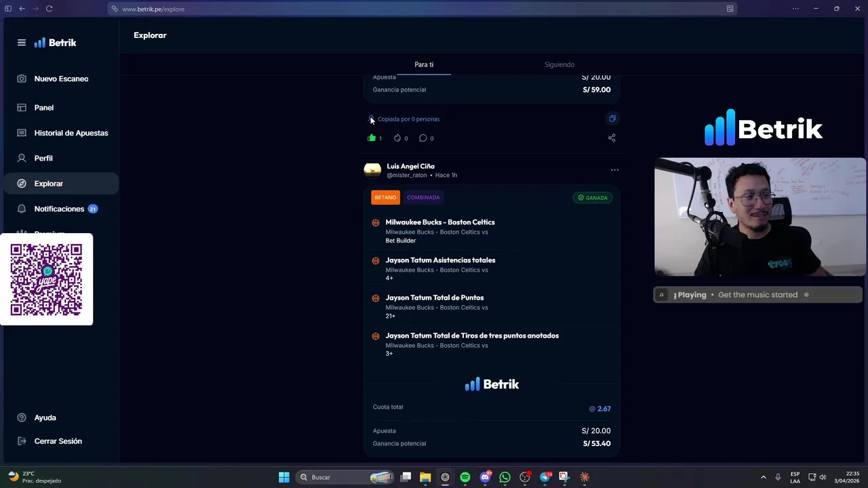Click the basketball icon beside Asistencias totales
The width and height of the screenshot is (868, 488).
(376, 260)
